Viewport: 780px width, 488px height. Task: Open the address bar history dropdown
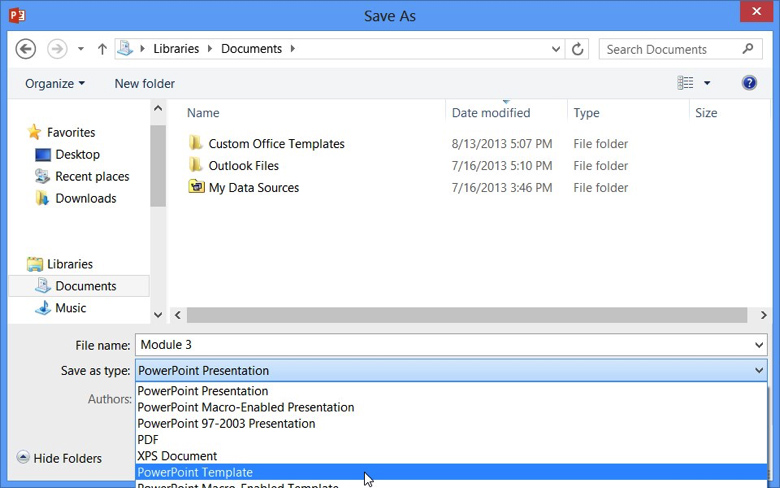coord(556,49)
